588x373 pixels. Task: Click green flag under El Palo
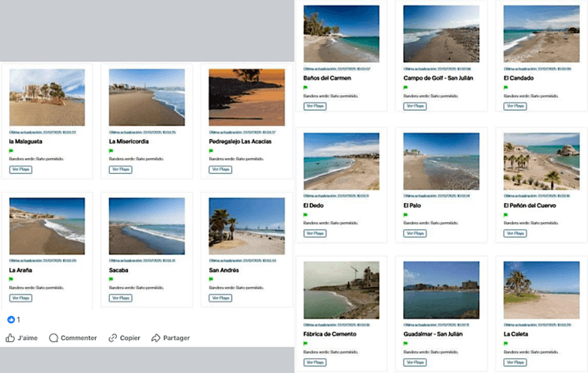click(x=405, y=214)
